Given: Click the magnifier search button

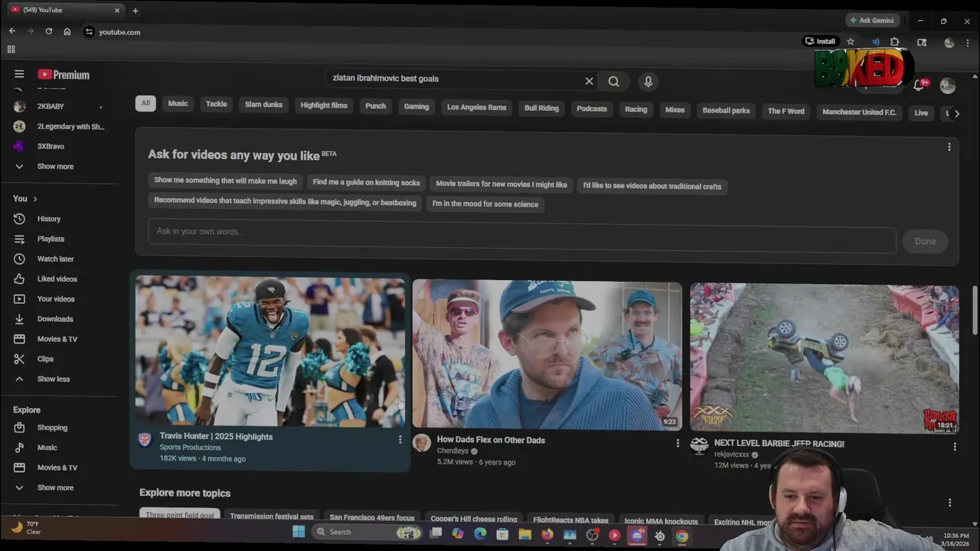Looking at the screenshot, I should click(614, 81).
